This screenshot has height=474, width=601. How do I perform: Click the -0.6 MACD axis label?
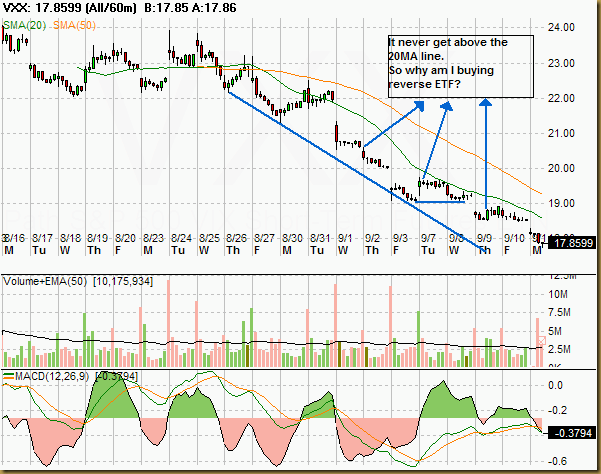coord(557,461)
